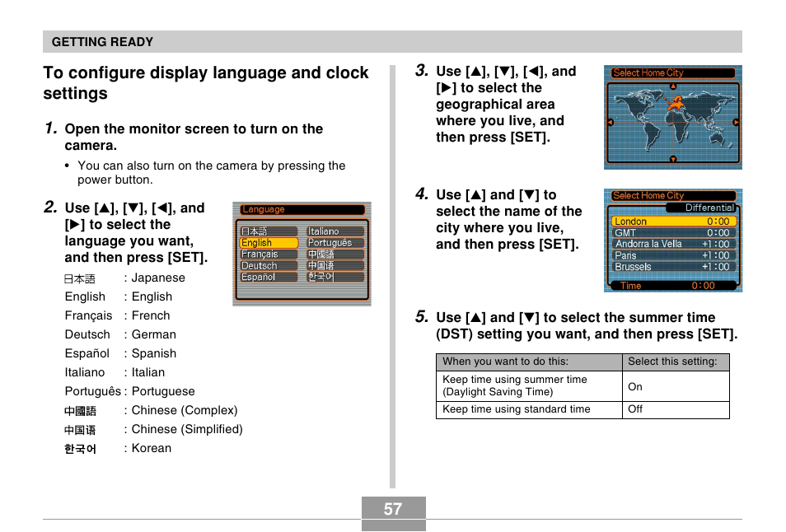
Task: Click Select Home City title above world map
Action: [x=672, y=73]
